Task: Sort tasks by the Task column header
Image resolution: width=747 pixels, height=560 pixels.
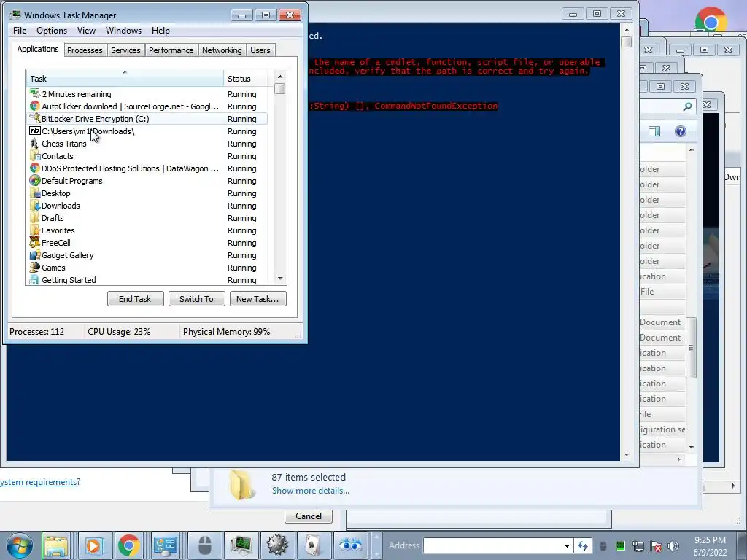Action: (124, 79)
